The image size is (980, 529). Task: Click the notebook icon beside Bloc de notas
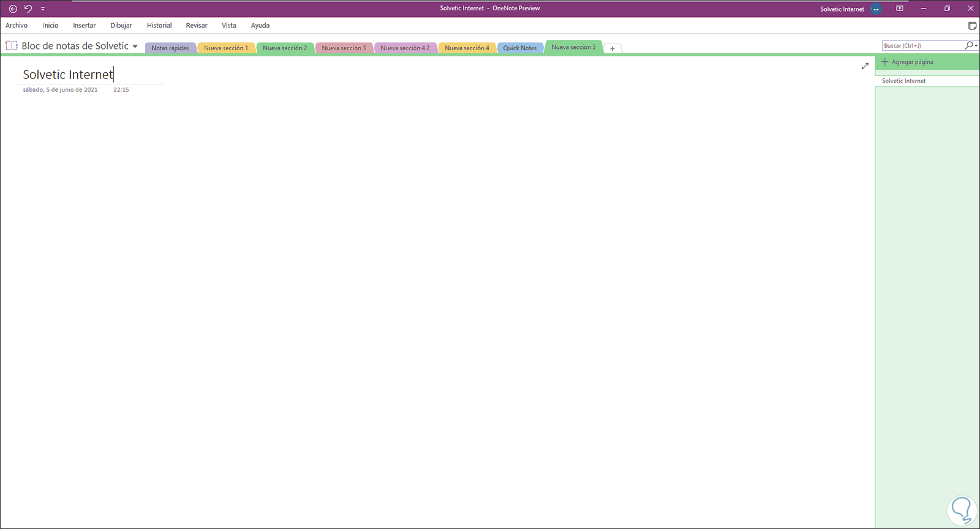12,46
